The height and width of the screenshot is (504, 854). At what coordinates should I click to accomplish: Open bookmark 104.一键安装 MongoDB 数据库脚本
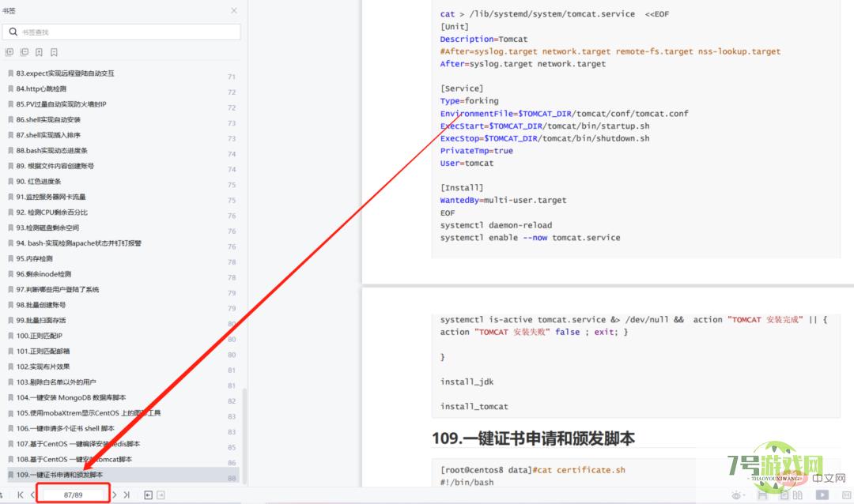point(71,398)
